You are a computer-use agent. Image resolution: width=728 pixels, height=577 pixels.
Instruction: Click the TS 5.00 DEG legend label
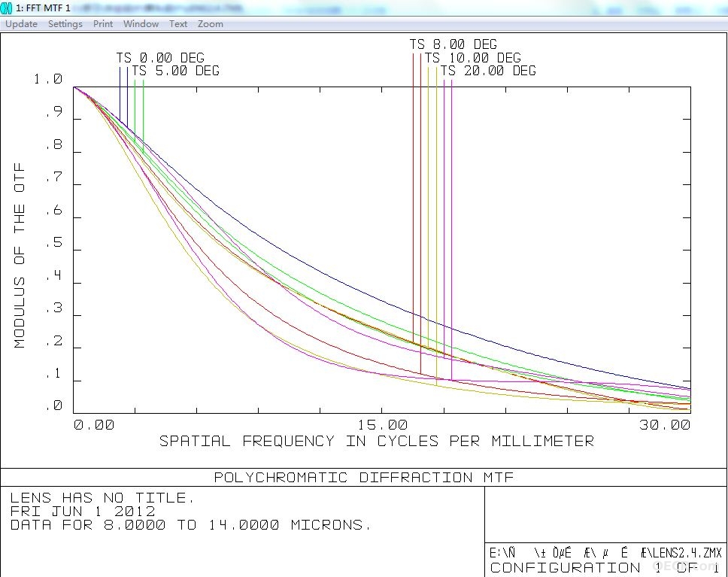(x=175, y=71)
